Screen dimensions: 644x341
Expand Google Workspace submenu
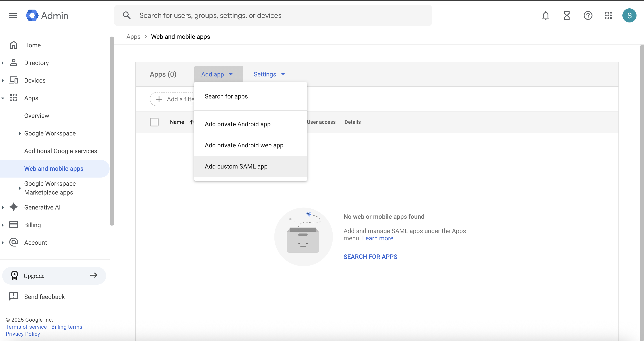click(x=20, y=133)
